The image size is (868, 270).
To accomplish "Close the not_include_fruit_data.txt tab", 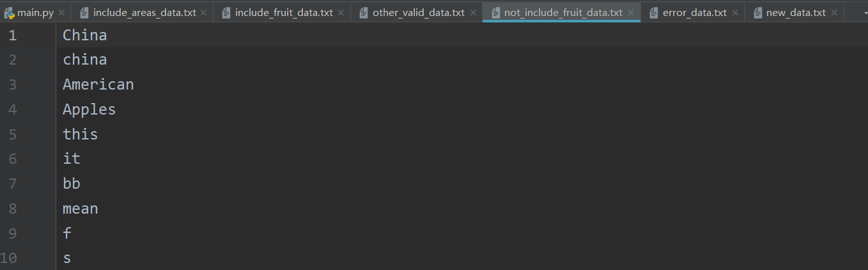I will point(630,13).
